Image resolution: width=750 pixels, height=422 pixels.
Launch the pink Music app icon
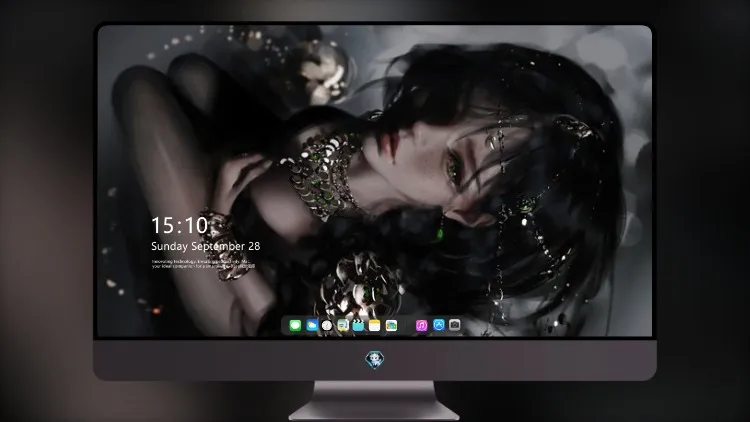click(x=421, y=325)
